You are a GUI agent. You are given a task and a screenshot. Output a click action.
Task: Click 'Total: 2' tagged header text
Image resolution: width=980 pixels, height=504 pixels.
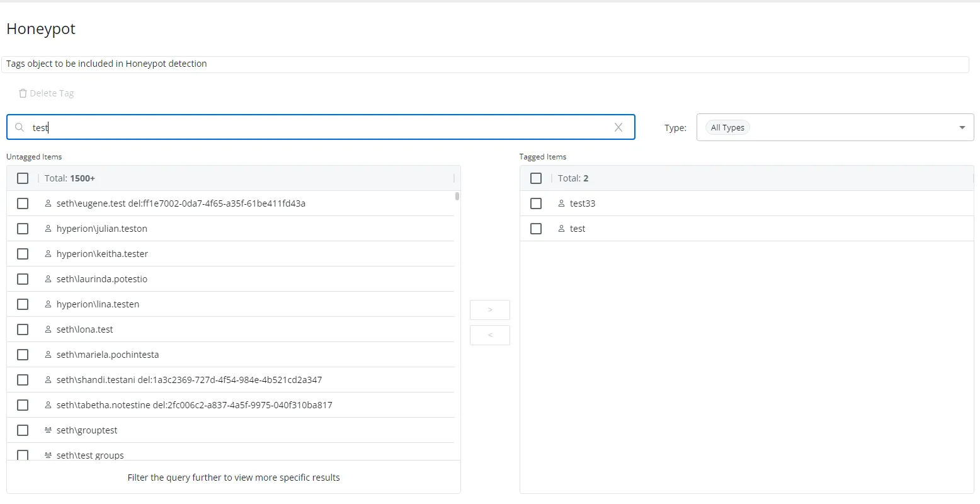pyautogui.click(x=573, y=178)
